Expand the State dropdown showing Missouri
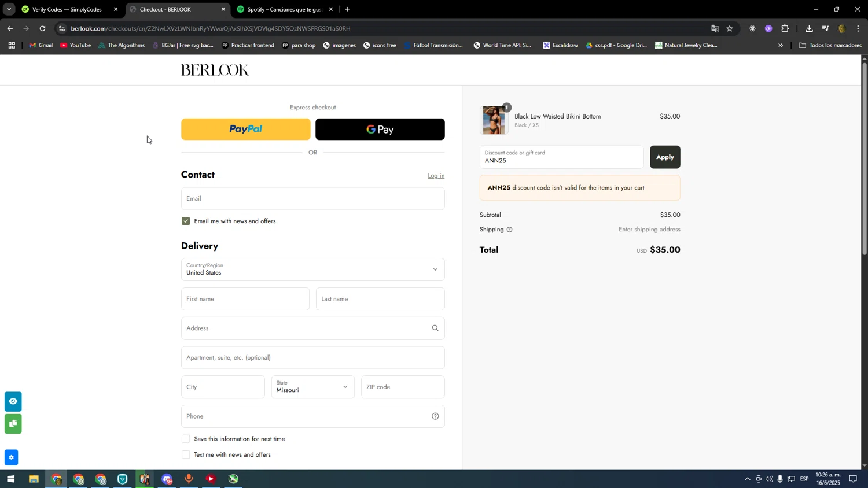 pyautogui.click(x=313, y=387)
